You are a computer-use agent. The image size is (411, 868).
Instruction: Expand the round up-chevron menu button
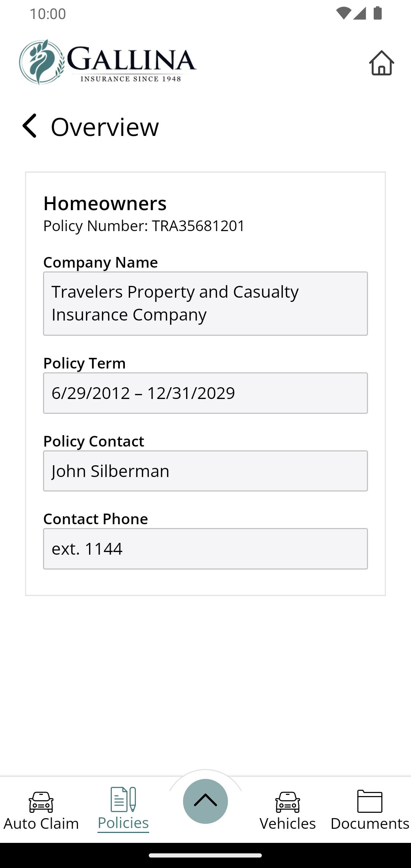(x=205, y=801)
